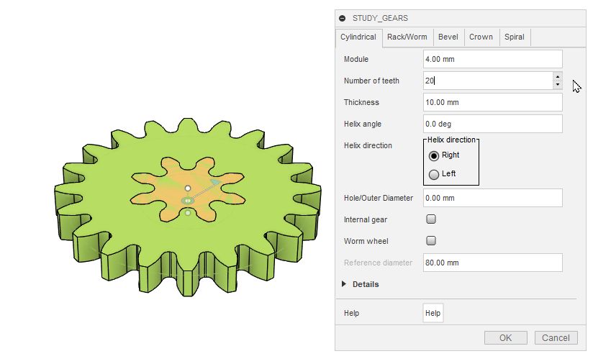This screenshot has height=364, width=593.
Task: Switch to the Cylindrical tab
Action: click(x=358, y=37)
